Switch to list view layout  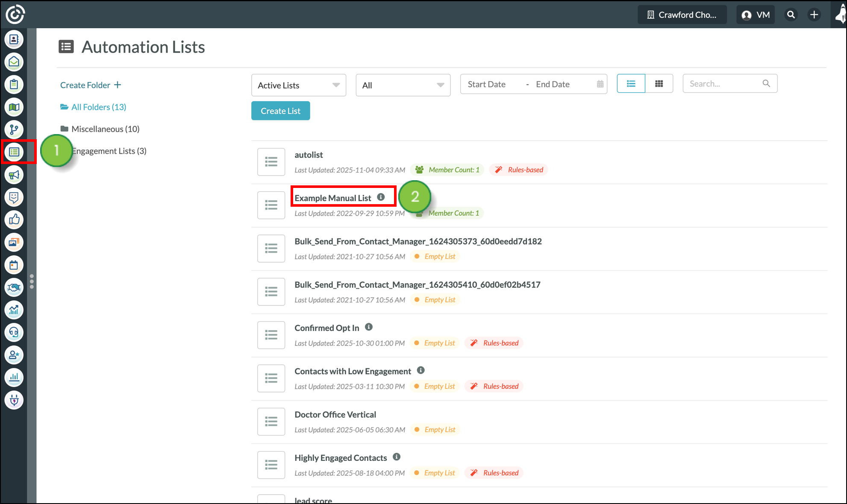click(x=631, y=84)
